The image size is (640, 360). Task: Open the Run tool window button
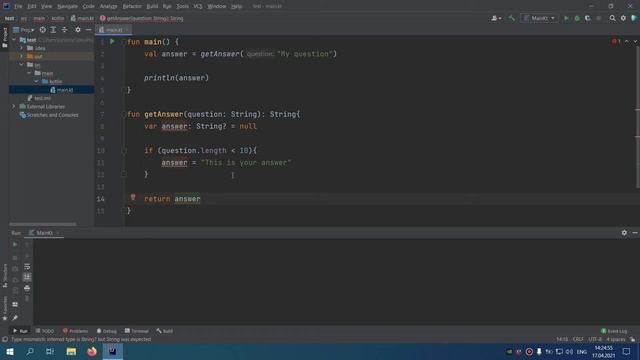coord(20,331)
